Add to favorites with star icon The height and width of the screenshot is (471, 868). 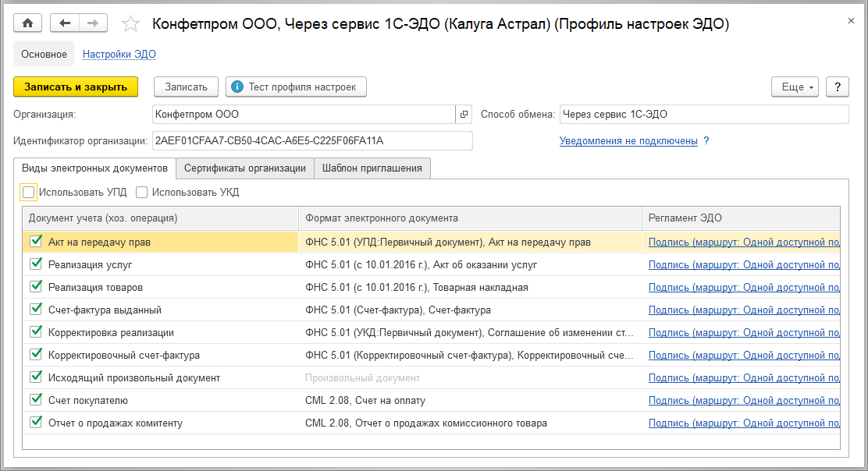pyautogui.click(x=131, y=24)
